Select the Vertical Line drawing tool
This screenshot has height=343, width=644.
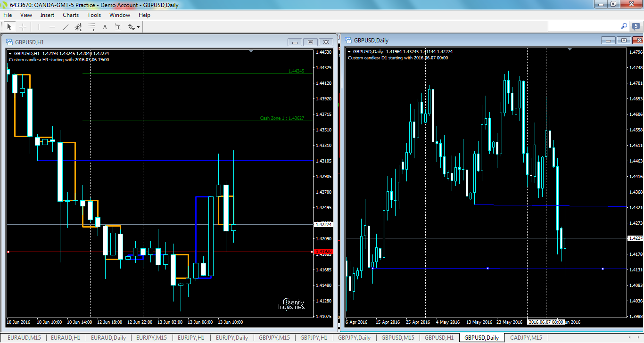coord(39,27)
